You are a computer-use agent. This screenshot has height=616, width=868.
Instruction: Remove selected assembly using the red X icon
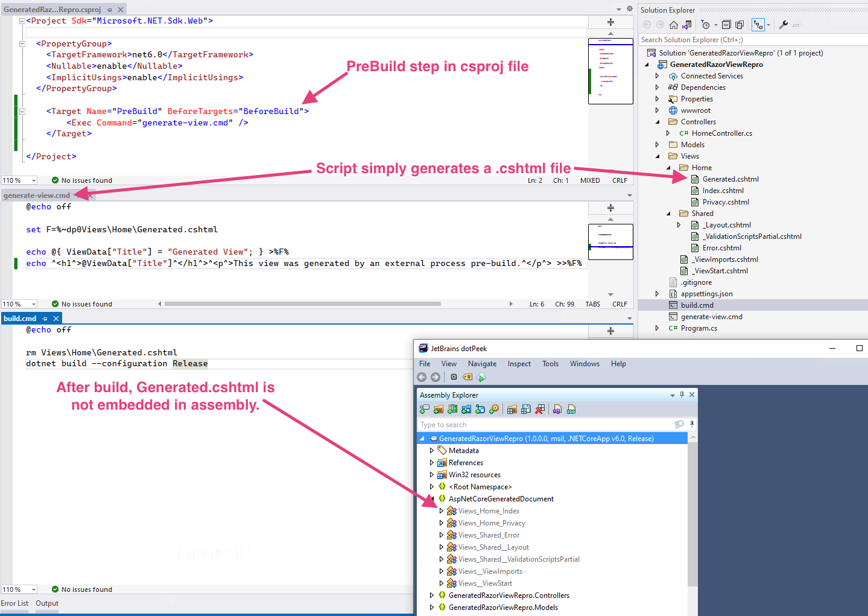point(540,409)
